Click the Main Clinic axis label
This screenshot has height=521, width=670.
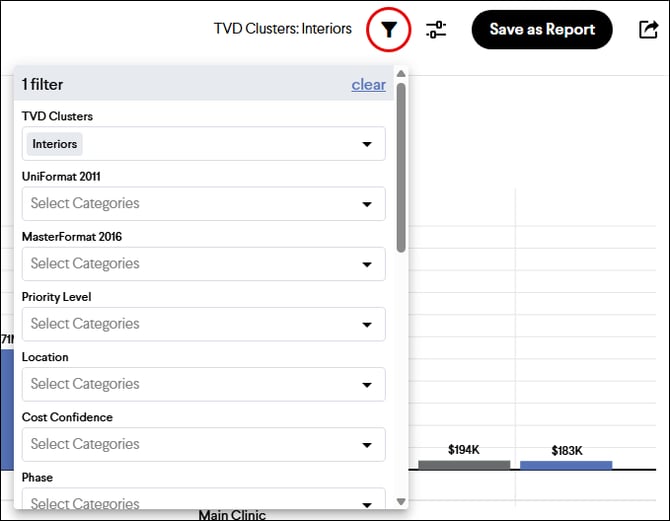(232, 514)
